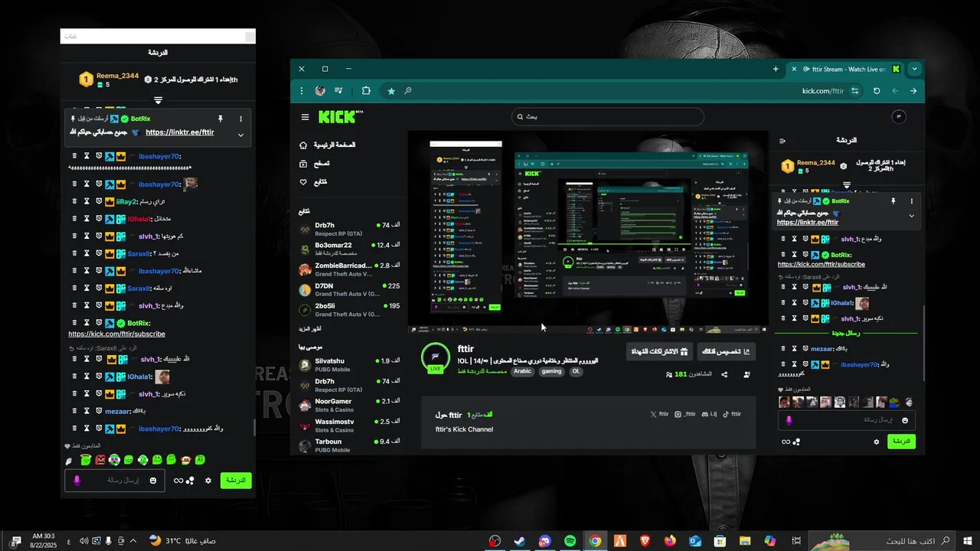Click the stream video player

tap(587, 232)
